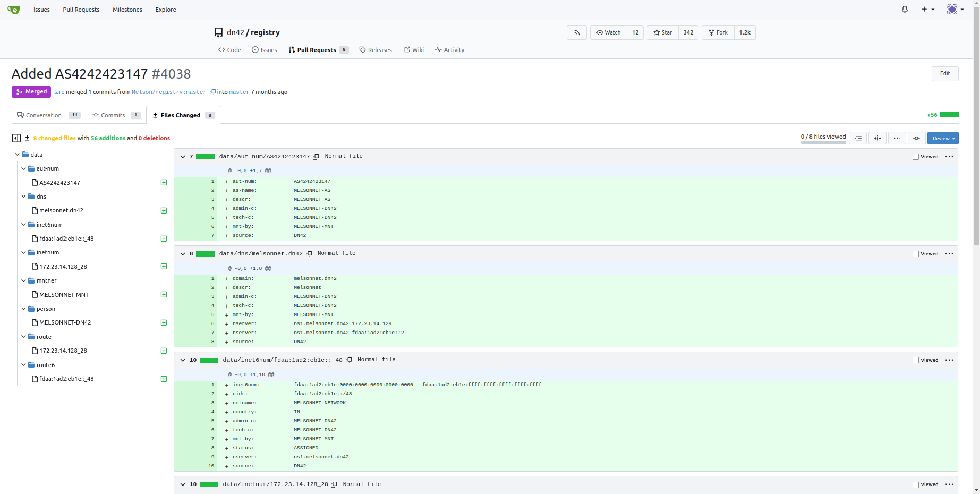The width and height of the screenshot is (980, 494).
Task: Collapse the inetnum folder in tree
Action: pos(24,253)
